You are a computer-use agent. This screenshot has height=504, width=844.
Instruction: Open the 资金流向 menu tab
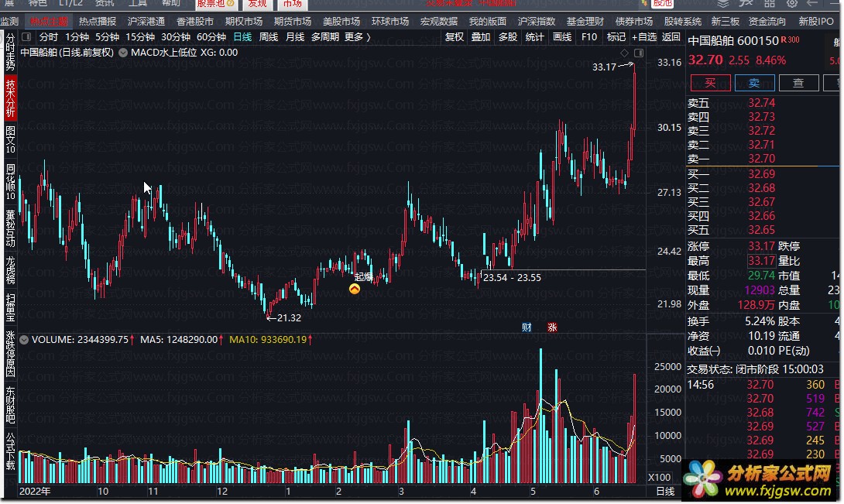(767, 22)
